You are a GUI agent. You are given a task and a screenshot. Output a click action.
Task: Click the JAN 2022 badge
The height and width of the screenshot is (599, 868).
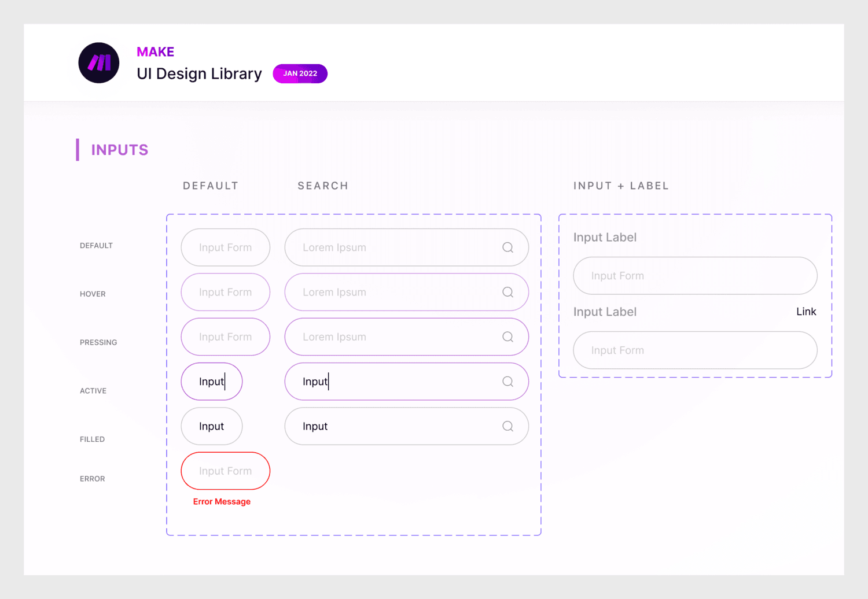pos(300,73)
